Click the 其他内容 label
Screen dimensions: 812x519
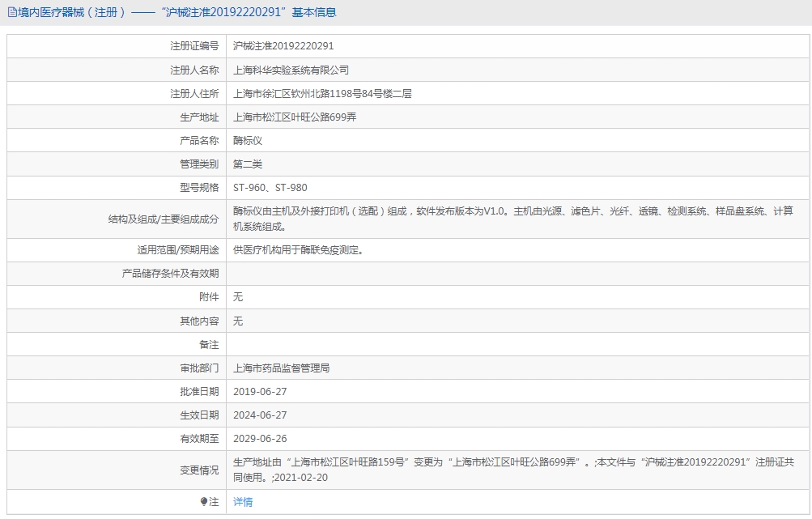199,321
